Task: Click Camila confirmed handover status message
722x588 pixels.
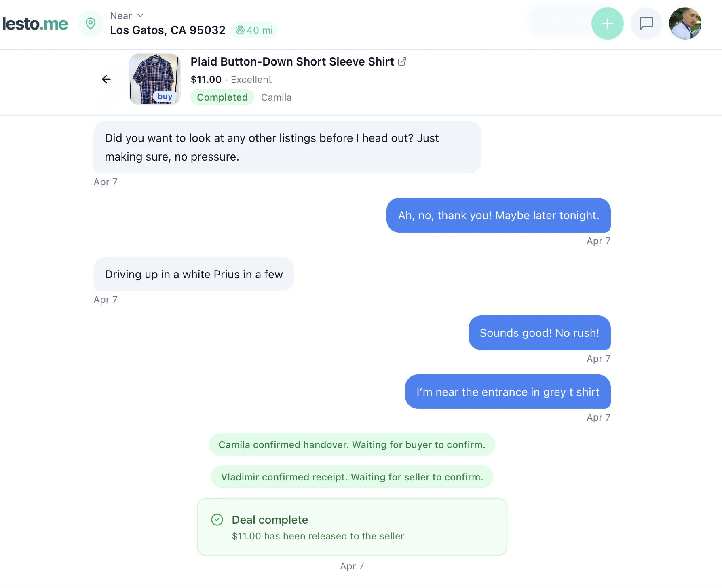Action: pyautogui.click(x=352, y=445)
